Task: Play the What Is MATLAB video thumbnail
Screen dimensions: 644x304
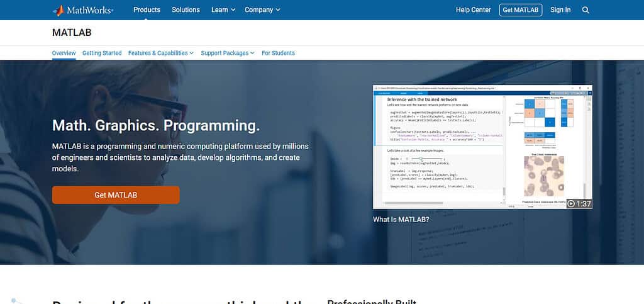Action: (x=482, y=147)
